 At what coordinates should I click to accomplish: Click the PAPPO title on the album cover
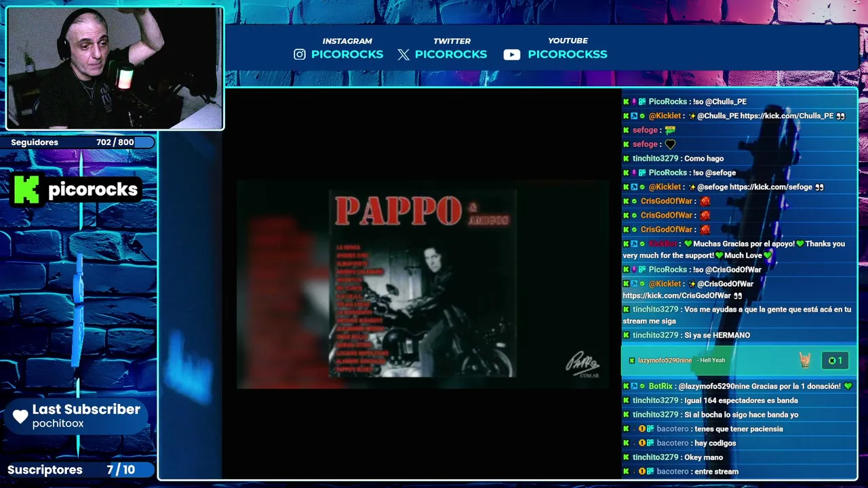(398, 211)
